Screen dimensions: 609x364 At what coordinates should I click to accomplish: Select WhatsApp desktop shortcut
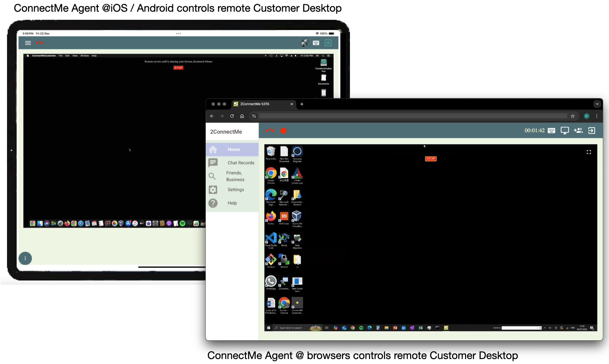(x=271, y=283)
